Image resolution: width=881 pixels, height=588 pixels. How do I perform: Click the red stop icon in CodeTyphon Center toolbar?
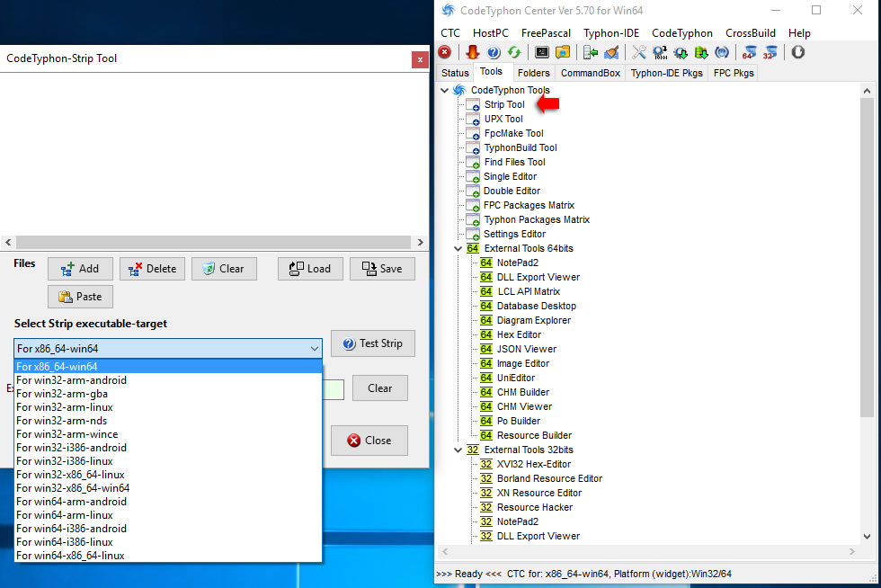444,52
